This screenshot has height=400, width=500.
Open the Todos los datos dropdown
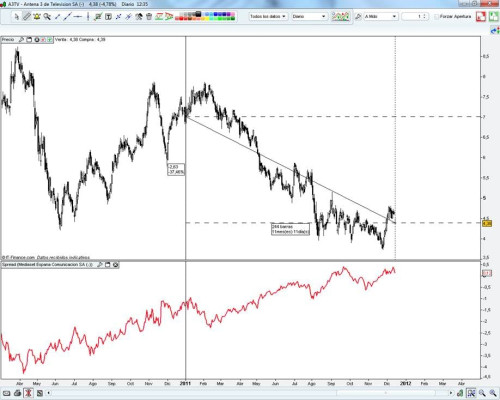pos(268,16)
